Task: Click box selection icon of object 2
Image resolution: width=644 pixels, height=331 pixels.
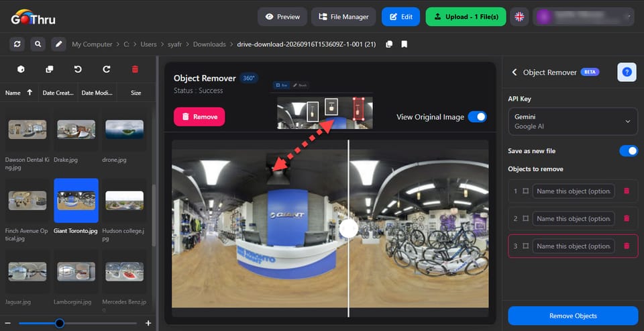Action: coord(526,219)
